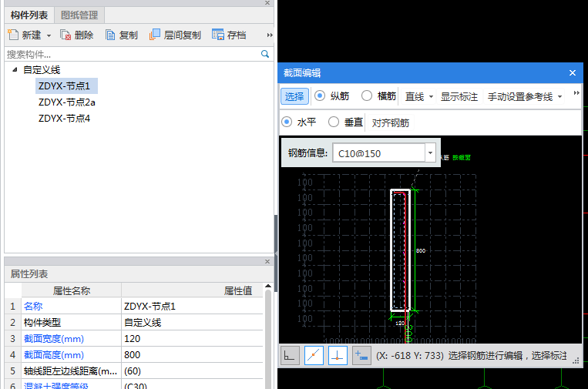Click the 截面宽度(mm) property link
This screenshot has width=588, height=389.
tap(54, 339)
